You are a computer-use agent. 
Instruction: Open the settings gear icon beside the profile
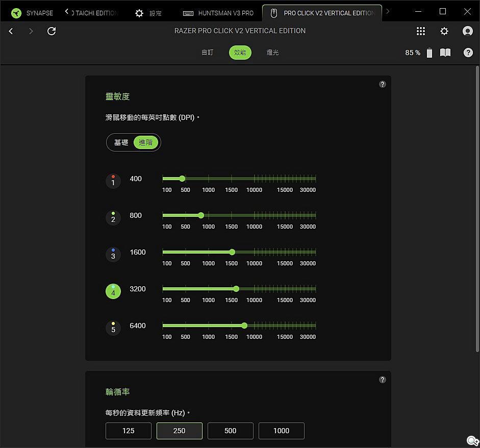click(x=444, y=31)
